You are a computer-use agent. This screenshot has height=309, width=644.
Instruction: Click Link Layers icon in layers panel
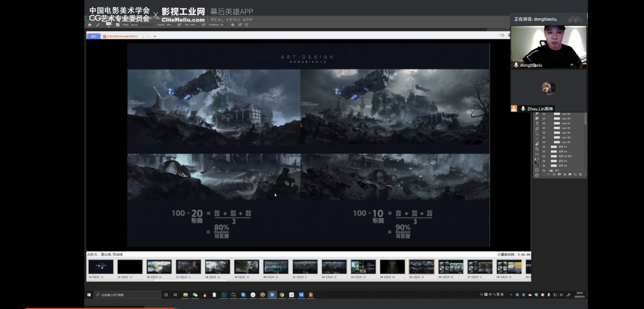pos(549,174)
